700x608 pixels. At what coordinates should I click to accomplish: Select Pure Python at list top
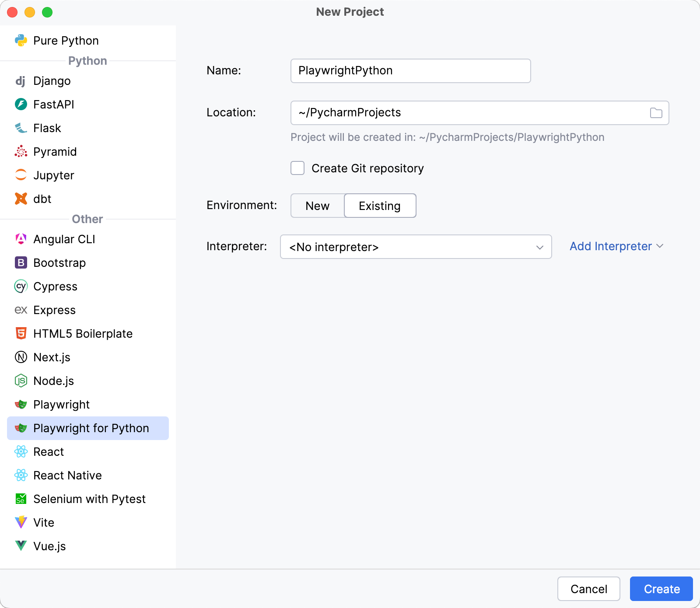(x=66, y=40)
